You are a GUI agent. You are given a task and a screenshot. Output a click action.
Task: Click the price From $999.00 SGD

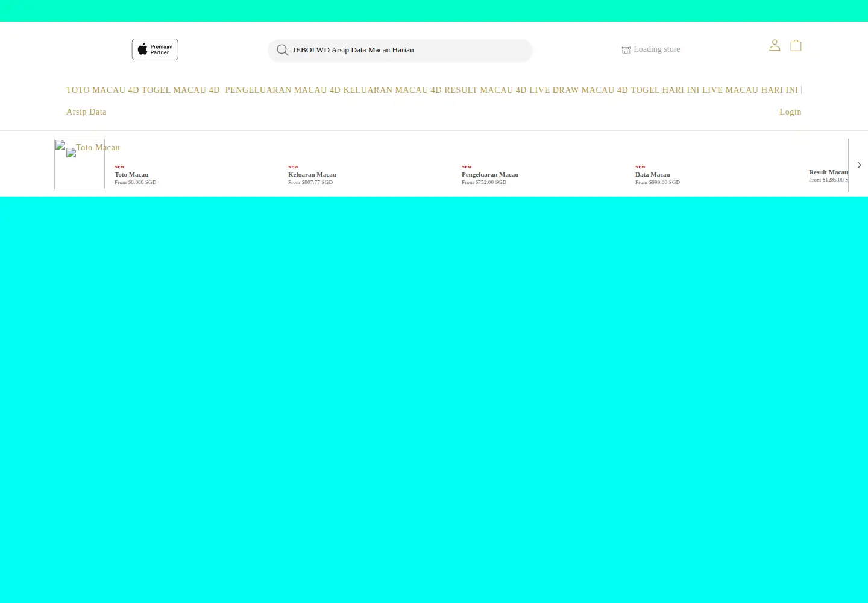[x=658, y=182]
